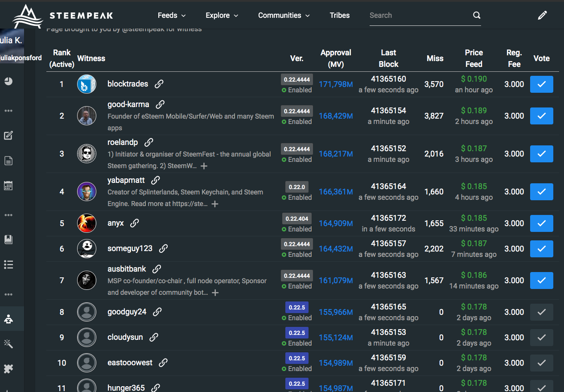Vote for eastooowest witness

point(542,363)
